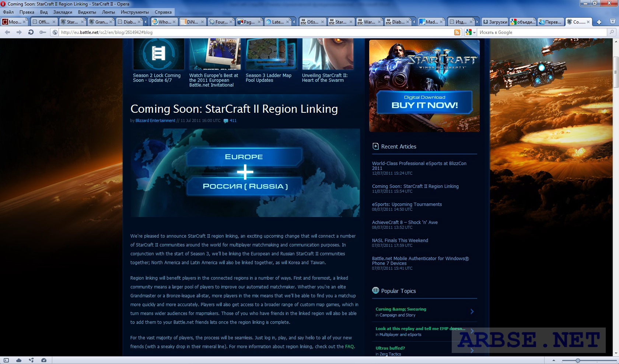This screenshot has height=364, width=619.
Task: Click the globe site-info icon in address bar
Action: click(x=55, y=32)
